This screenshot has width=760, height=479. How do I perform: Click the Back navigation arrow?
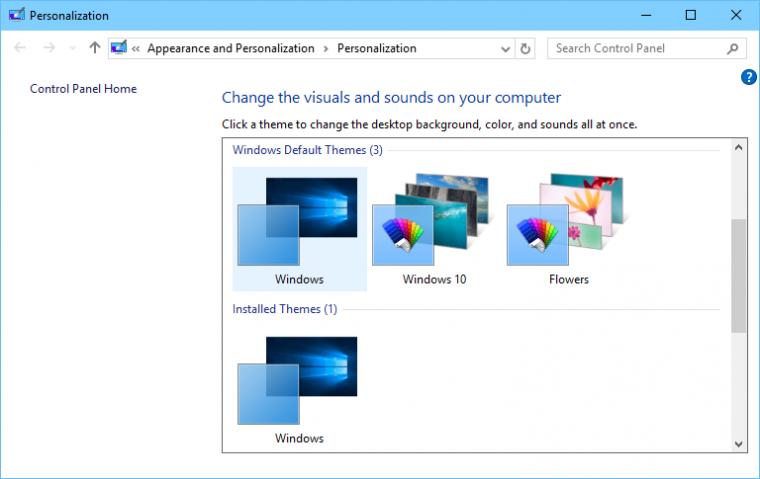click(20, 48)
